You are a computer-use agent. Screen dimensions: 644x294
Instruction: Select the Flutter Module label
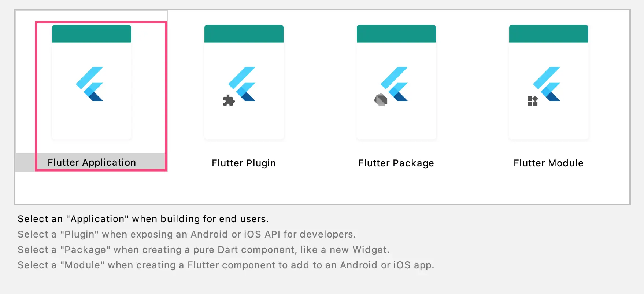[x=548, y=163]
